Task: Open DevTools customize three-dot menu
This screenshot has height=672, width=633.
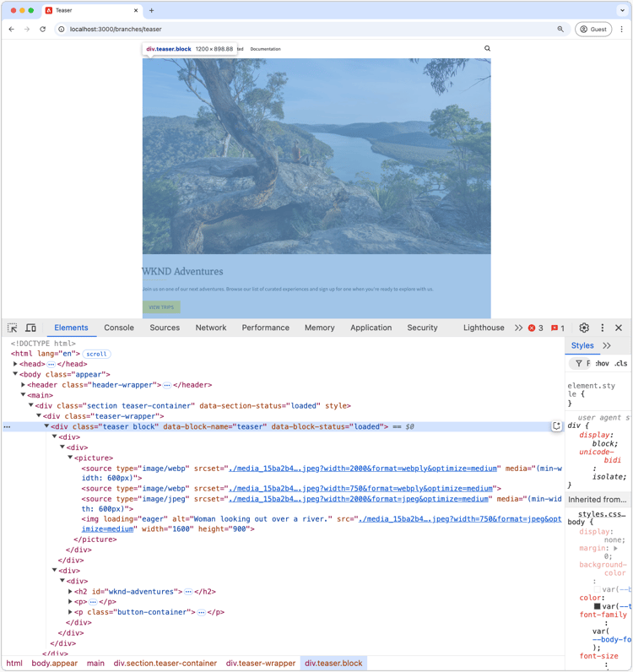Action: [602, 328]
